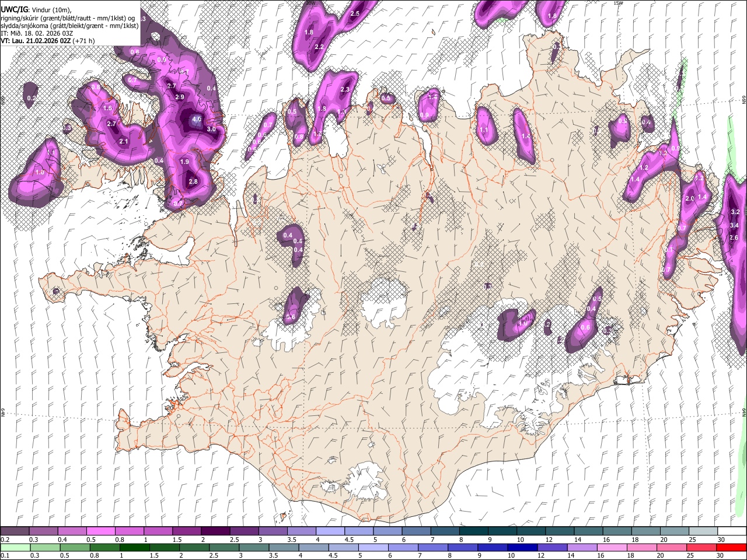Image resolution: width=747 pixels, height=560 pixels.
Task: Click the '0.1' label in bottom legend row
Action: (4, 555)
